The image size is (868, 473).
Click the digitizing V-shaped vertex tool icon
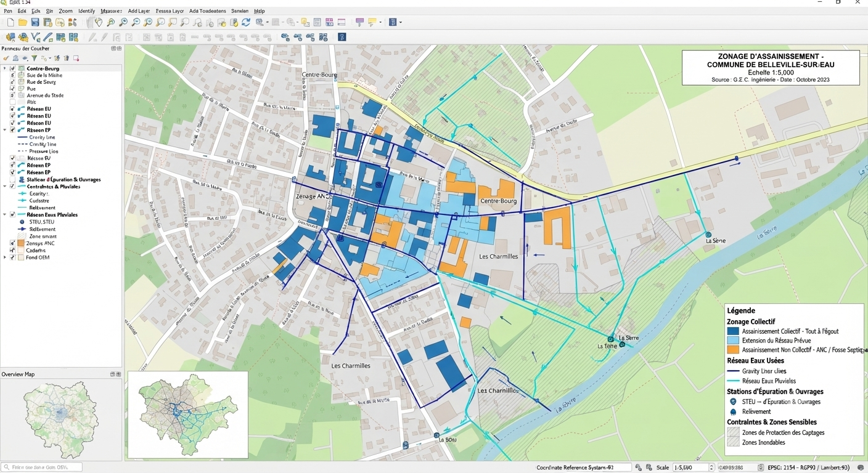pos(35,37)
